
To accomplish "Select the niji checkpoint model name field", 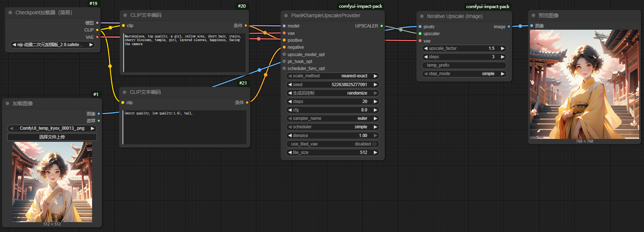I will coord(52,45).
